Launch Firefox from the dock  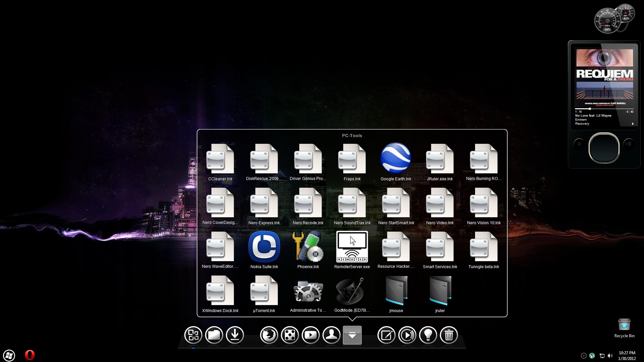coord(269,335)
